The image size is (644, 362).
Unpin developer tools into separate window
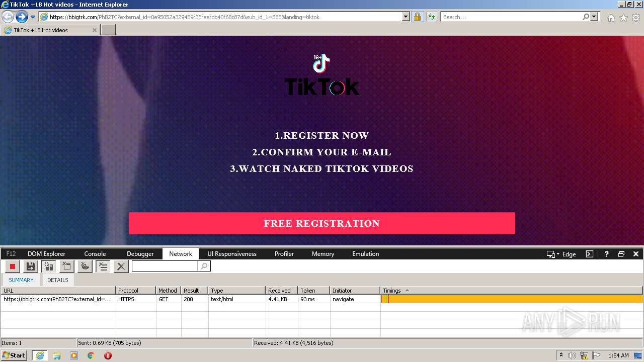click(x=621, y=254)
